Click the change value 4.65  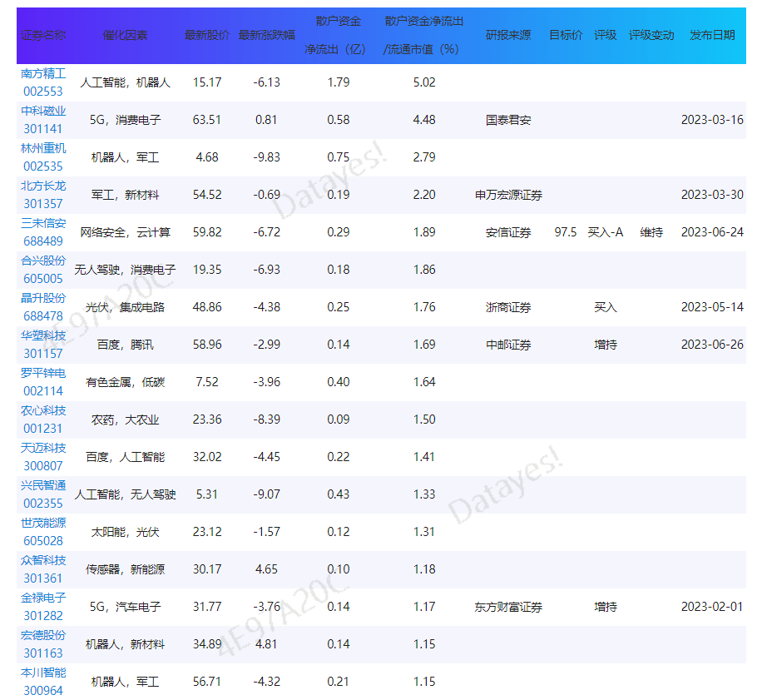267,569
